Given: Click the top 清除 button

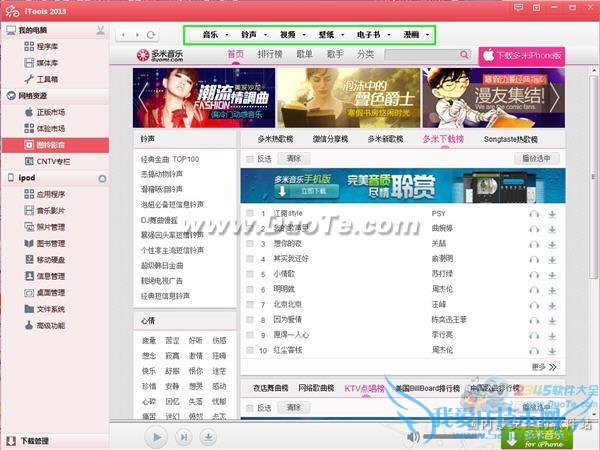Looking at the screenshot, I should [293, 158].
